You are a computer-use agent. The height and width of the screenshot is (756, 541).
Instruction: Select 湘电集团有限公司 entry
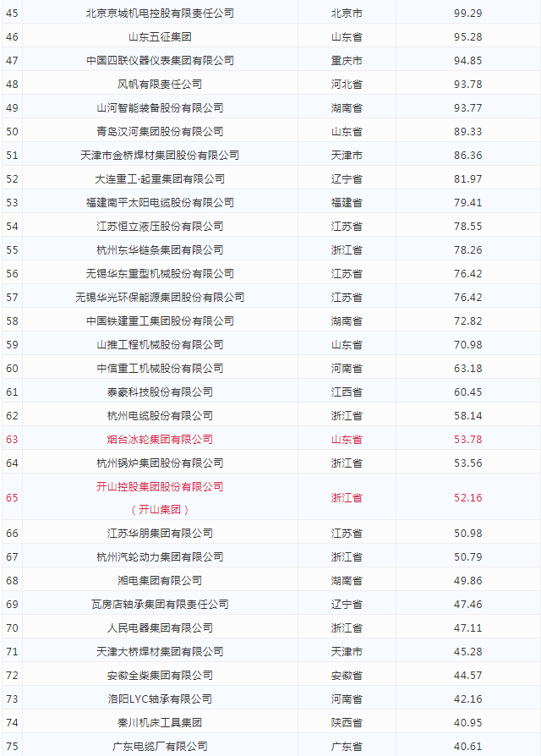[x=160, y=579]
